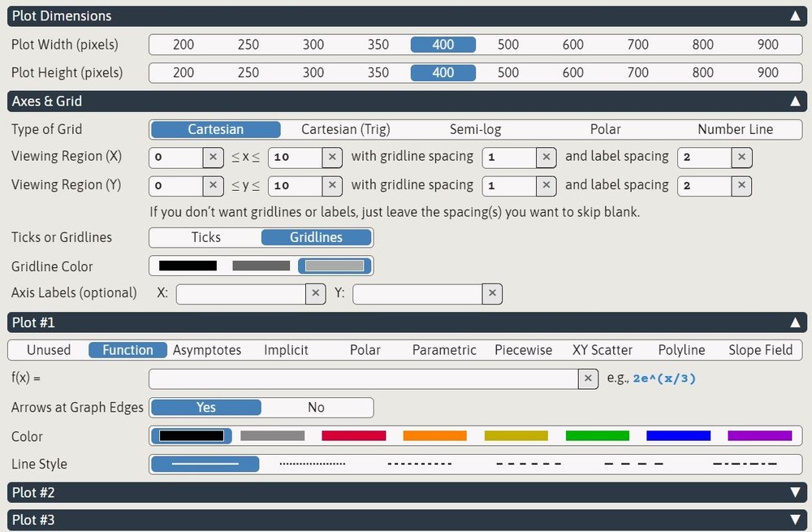Viewport: 812px width, 532px height.
Task: Collapse the Axes & Grid section
Action: pos(795,101)
